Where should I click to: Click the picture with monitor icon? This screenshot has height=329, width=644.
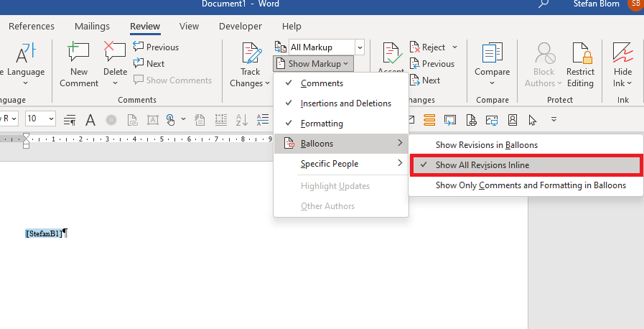pos(492,120)
